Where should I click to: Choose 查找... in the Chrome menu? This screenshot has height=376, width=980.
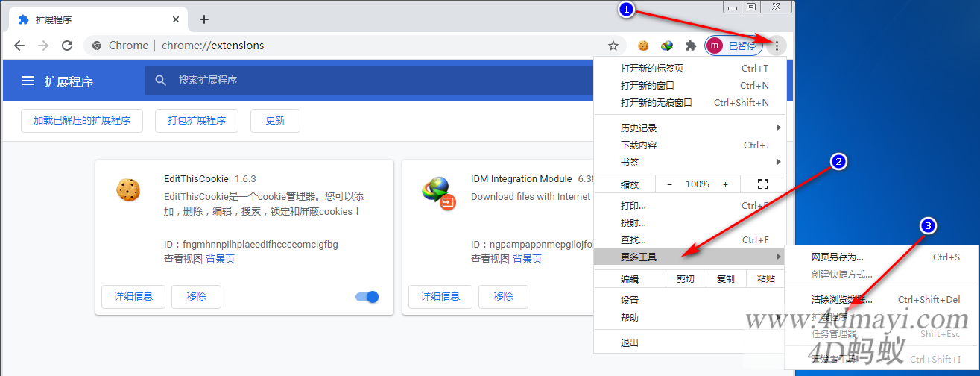pyautogui.click(x=689, y=239)
